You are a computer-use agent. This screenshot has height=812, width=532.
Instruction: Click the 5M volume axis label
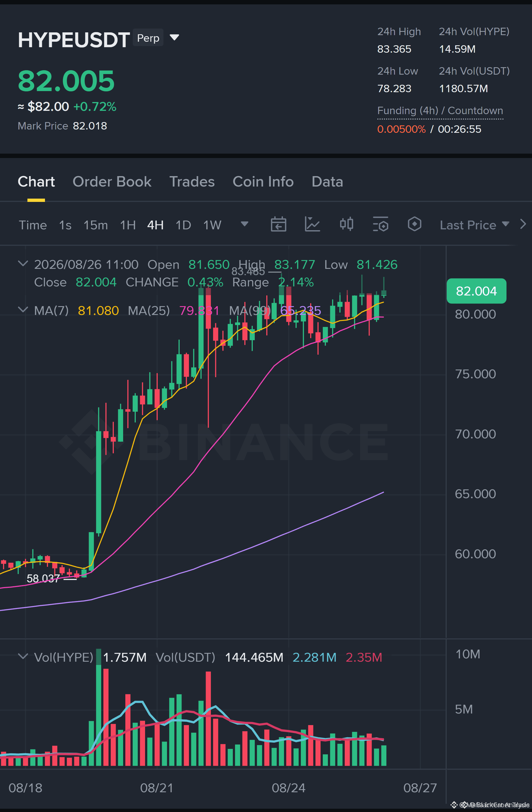tap(464, 709)
